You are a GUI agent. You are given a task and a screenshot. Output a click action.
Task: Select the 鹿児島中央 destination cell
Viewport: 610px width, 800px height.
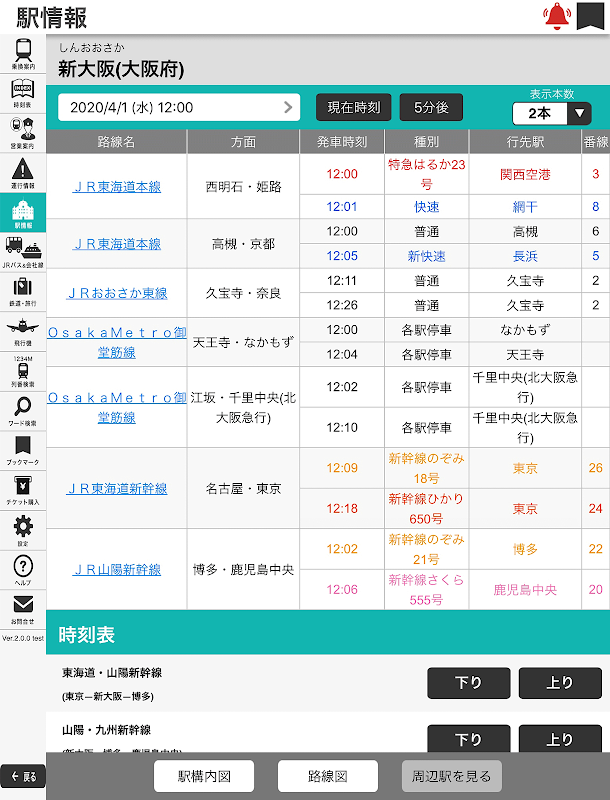click(525, 590)
